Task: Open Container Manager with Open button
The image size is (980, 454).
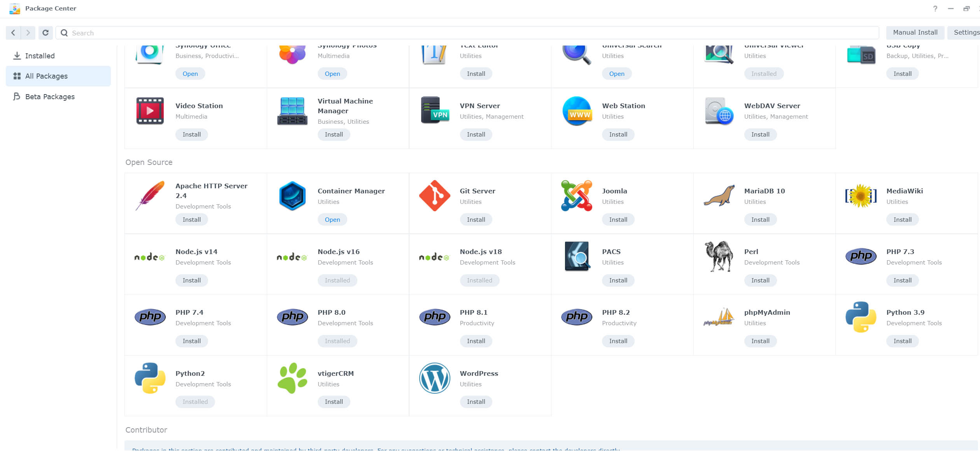Action: tap(332, 220)
